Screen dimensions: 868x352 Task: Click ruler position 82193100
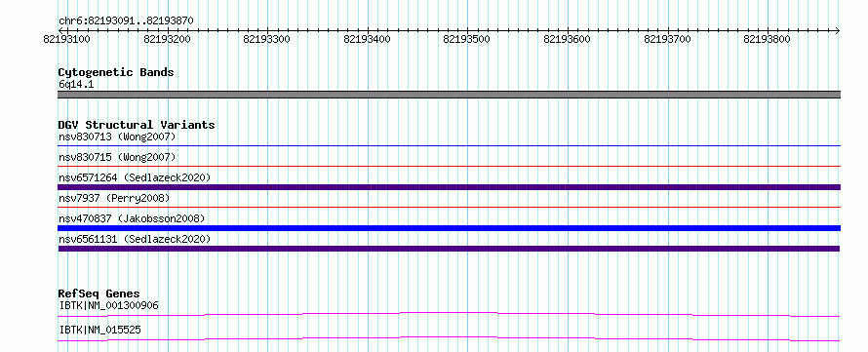point(66,39)
